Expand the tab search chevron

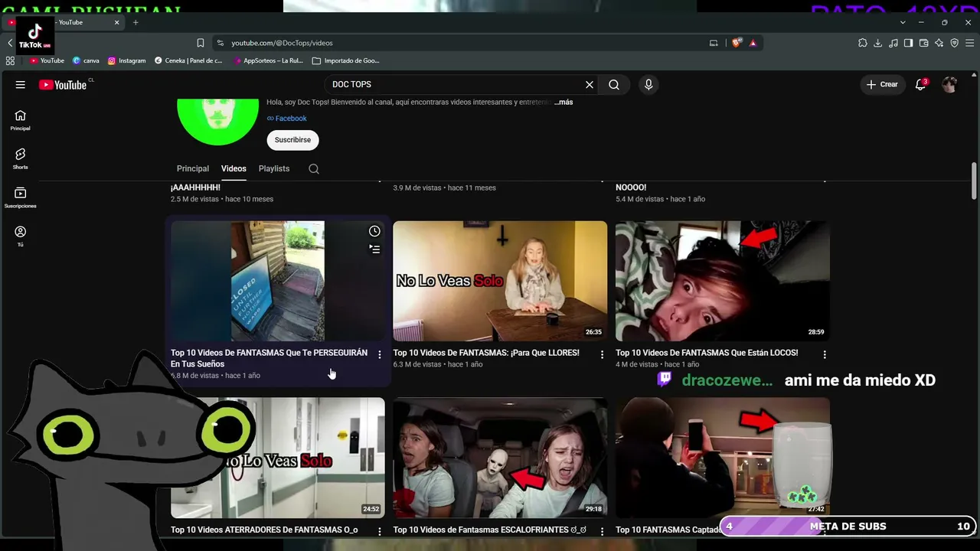(903, 22)
